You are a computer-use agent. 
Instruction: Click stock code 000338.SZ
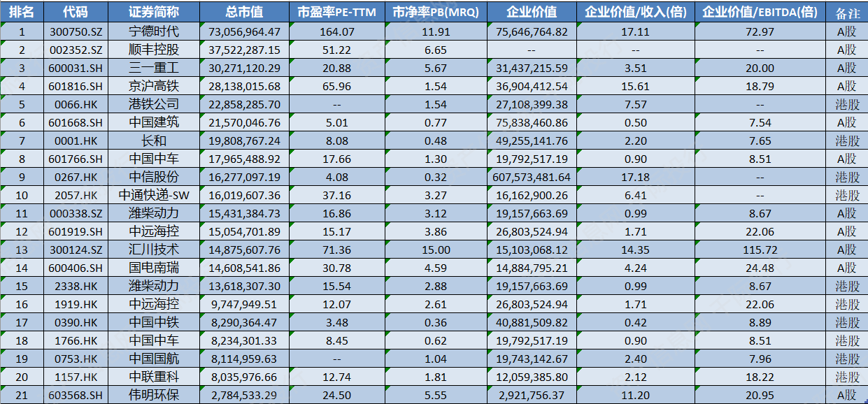click(x=76, y=213)
